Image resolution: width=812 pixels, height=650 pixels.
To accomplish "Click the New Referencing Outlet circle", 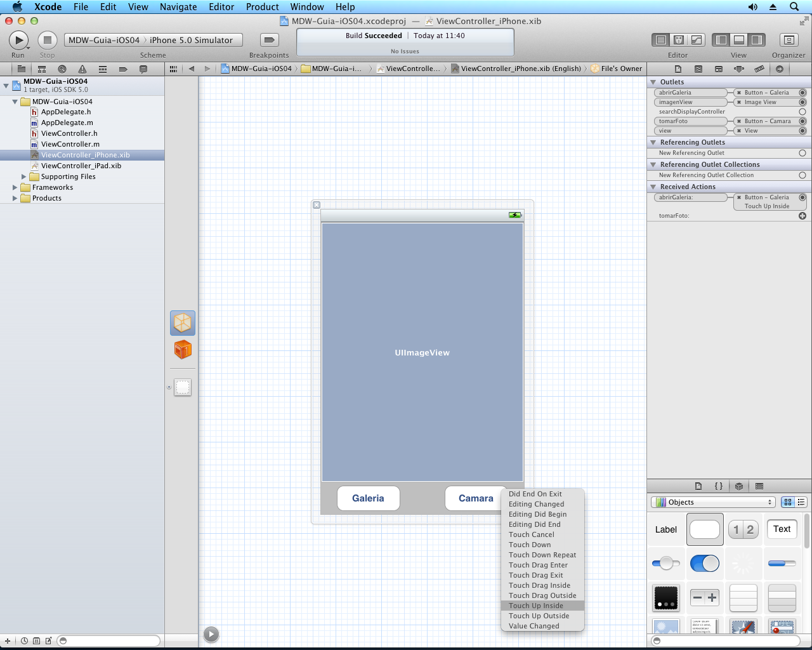I will point(802,153).
